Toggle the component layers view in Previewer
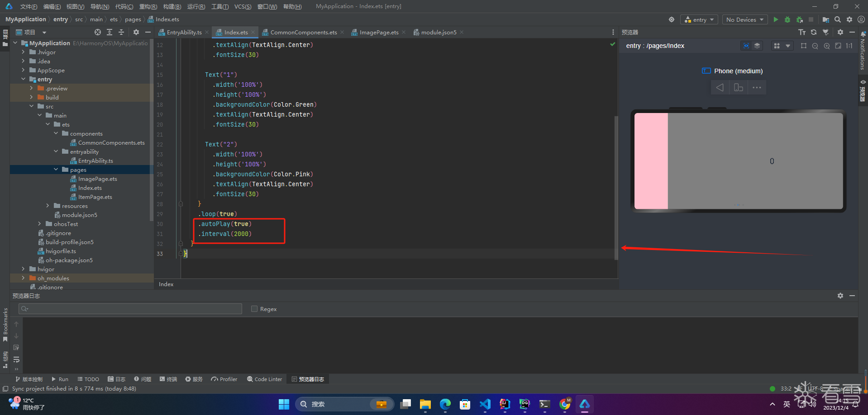This screenshot has height=415, width=868. point(757,46)
